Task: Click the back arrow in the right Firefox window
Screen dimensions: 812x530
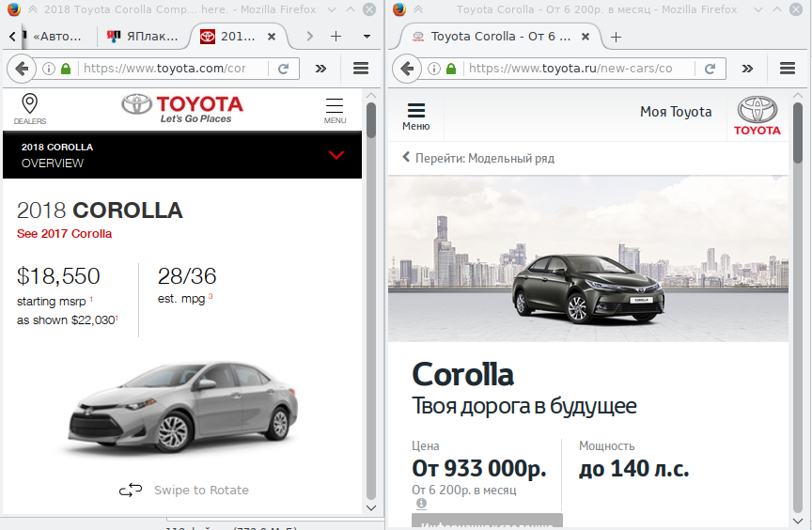Action: pos(407,69)
